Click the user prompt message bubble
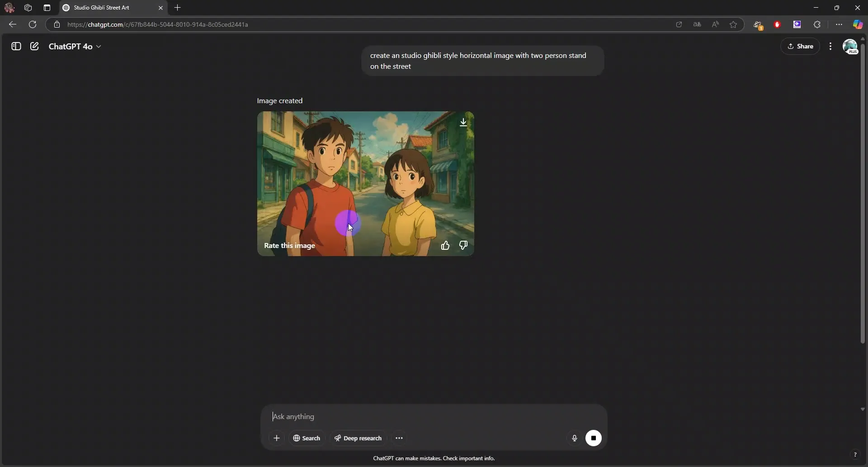Viewport: 868px width, 467px height. tap(482, 61)
